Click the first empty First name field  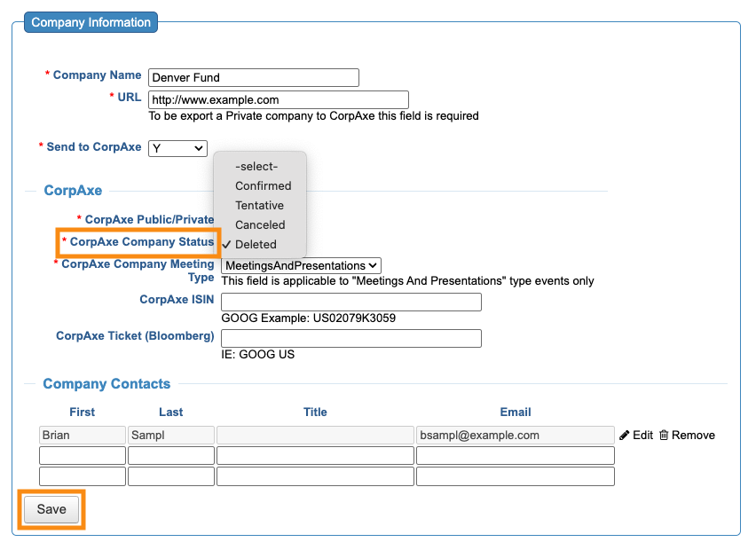(x=83, y=456)
